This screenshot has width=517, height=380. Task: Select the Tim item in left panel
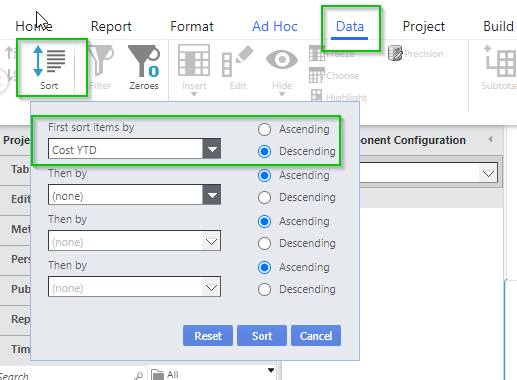(15, 349)
